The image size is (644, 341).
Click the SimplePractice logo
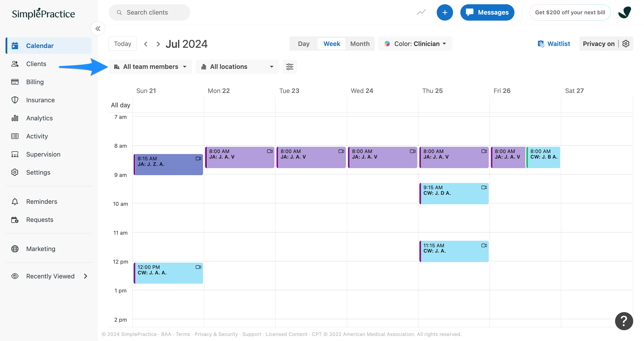tap(44, 14)
